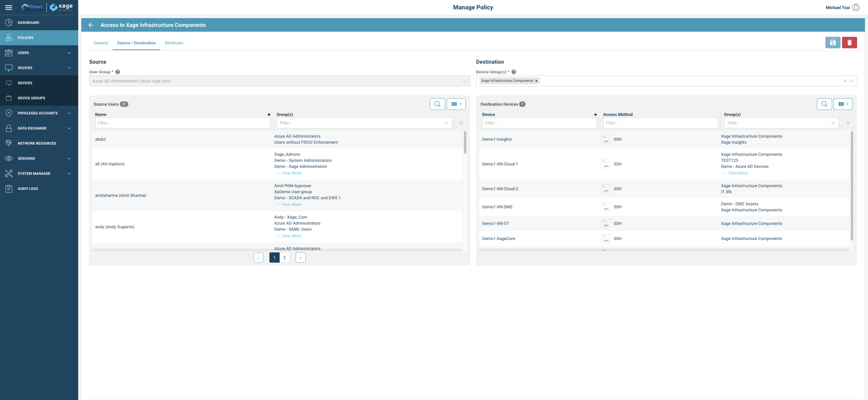Expand the Device Group(s) dropdown arrow

tap(851, 81)
